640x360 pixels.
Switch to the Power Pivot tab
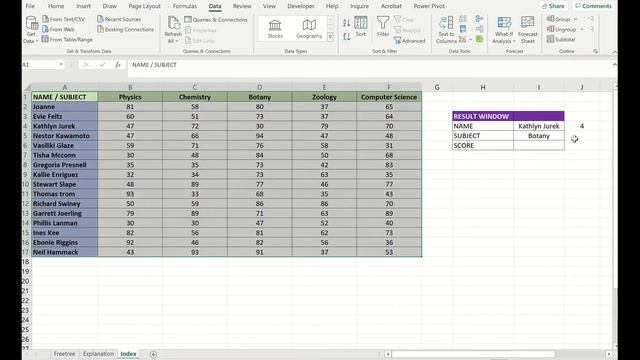pos(429,6)
